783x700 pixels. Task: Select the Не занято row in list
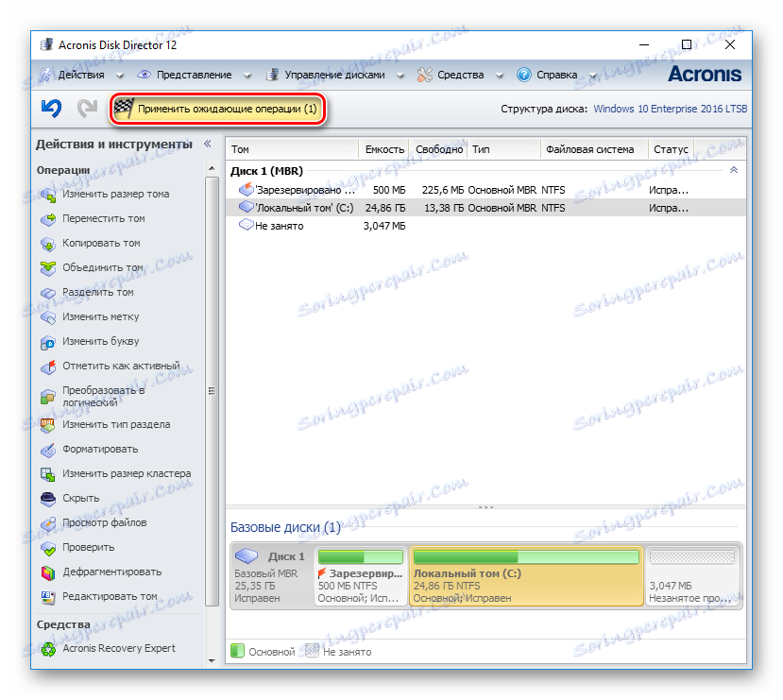click(x=485, y=226)
